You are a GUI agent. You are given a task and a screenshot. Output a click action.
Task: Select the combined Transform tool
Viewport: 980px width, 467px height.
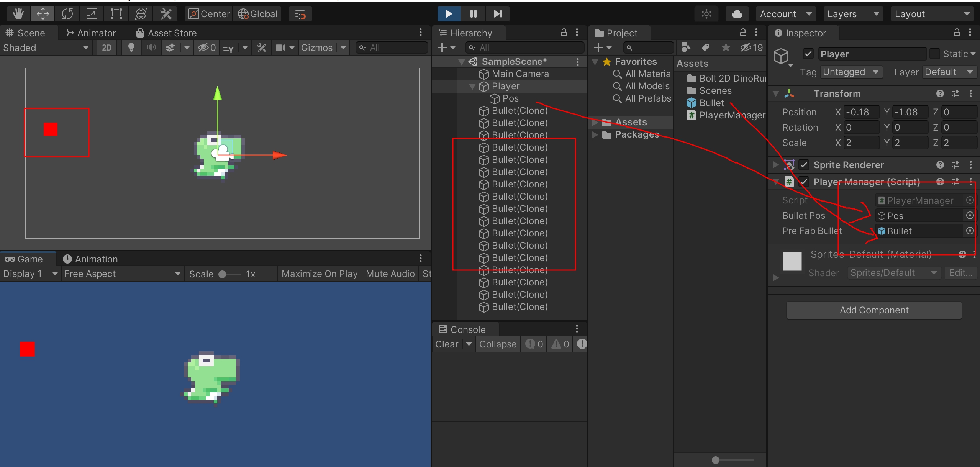coord(141,14)
